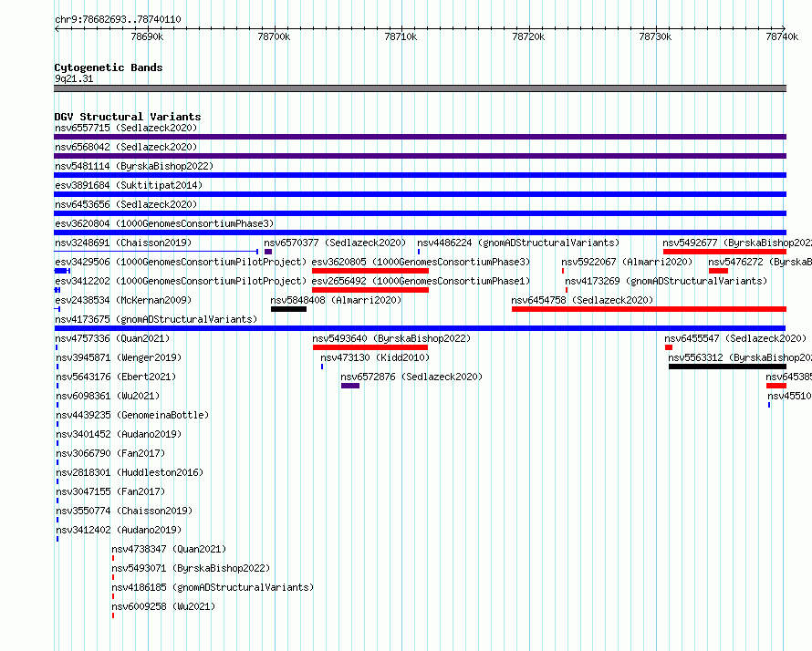
Task: Click nsv6098361 (Wu2021) label
Action: pyautogui.click(x=108, y=396)
